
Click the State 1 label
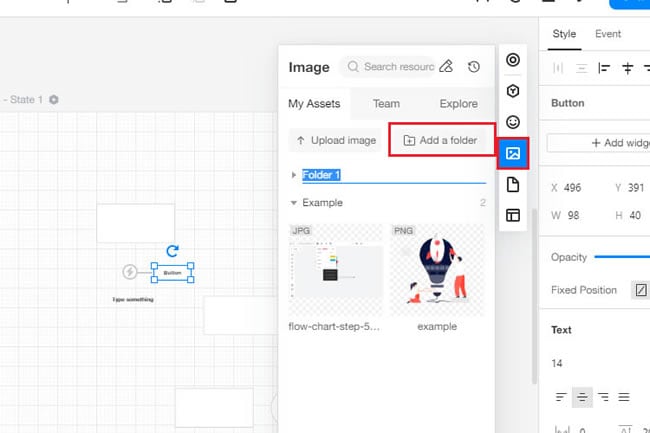[x=26, y=99]
